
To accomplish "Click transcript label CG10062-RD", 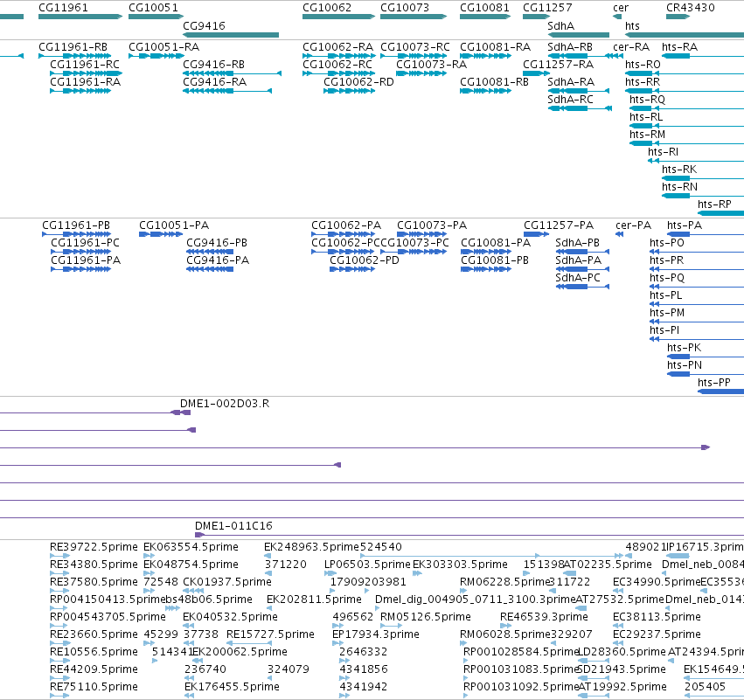I will pos(358,82).
